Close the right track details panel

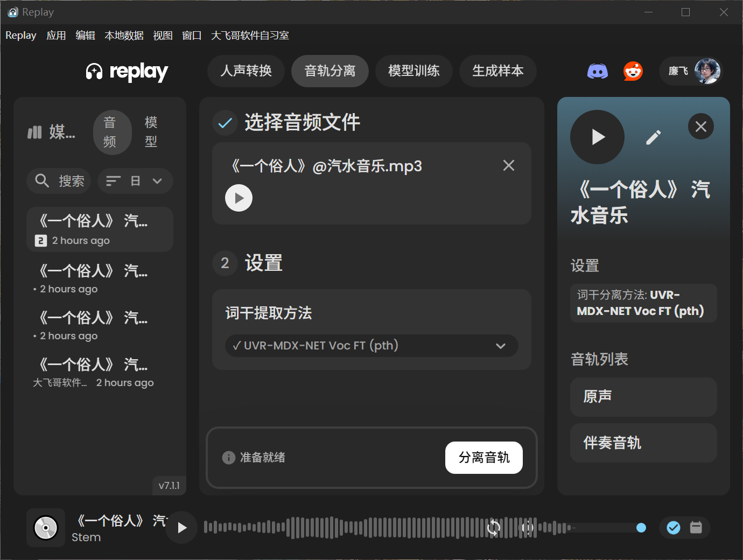coord(701,127)
